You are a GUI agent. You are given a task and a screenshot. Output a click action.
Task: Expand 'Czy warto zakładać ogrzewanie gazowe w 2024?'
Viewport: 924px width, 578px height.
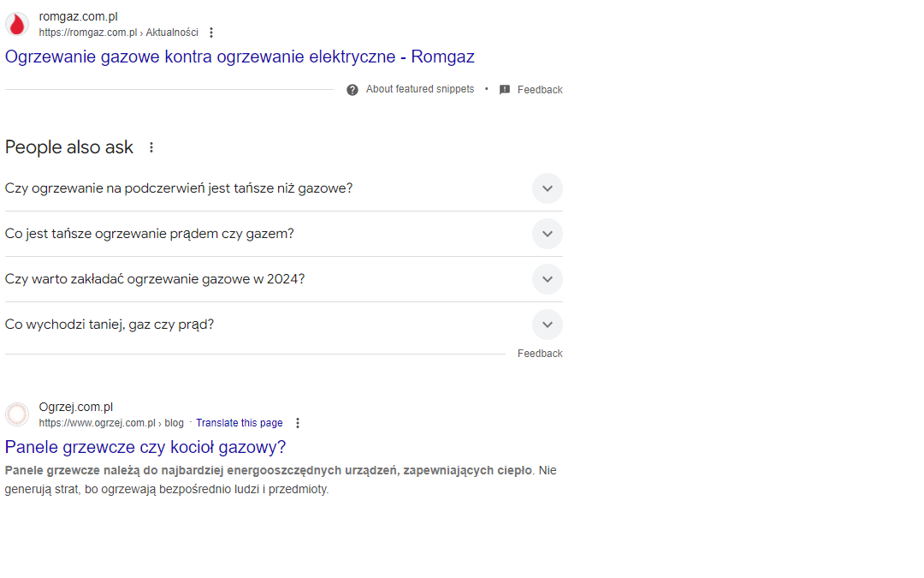[x=547, y=278]
